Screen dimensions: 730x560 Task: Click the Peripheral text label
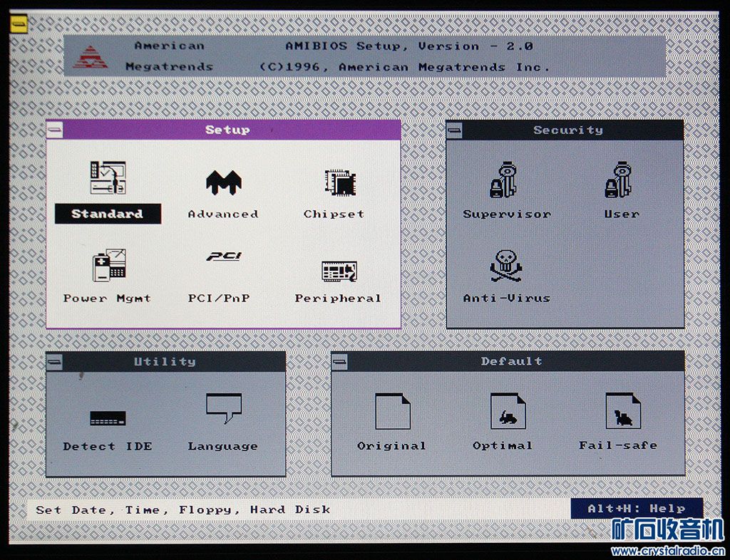[x=338, y=299]
